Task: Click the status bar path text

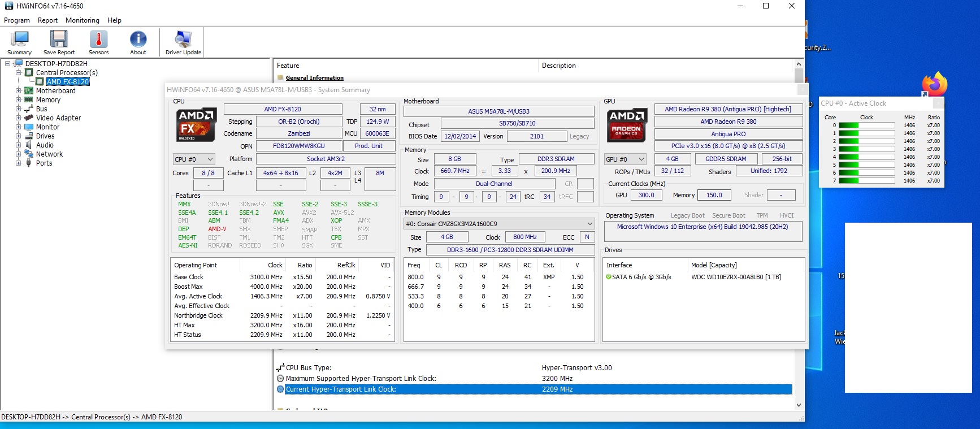Action: (92, 417)
